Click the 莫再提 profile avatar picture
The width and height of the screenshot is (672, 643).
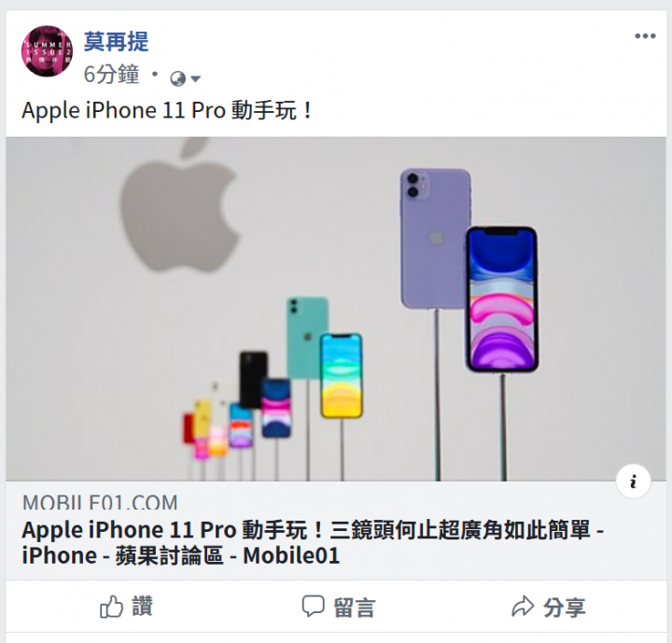48,51
